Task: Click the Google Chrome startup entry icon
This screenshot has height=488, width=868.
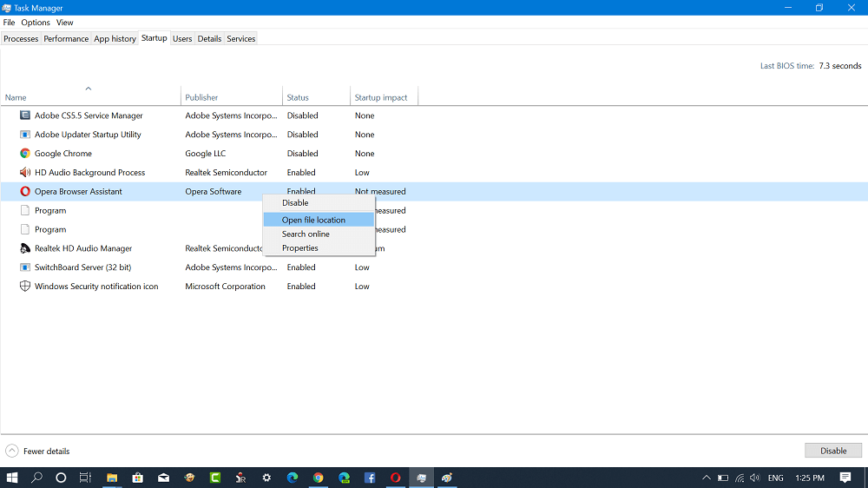Action: 25,154
